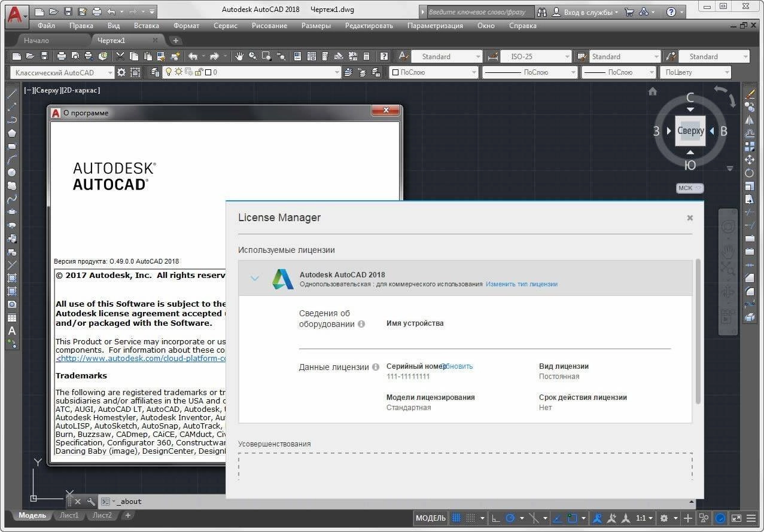Open the Файл menu
The width and height of the screenshot is (764, 532).
tap(46, 26)
